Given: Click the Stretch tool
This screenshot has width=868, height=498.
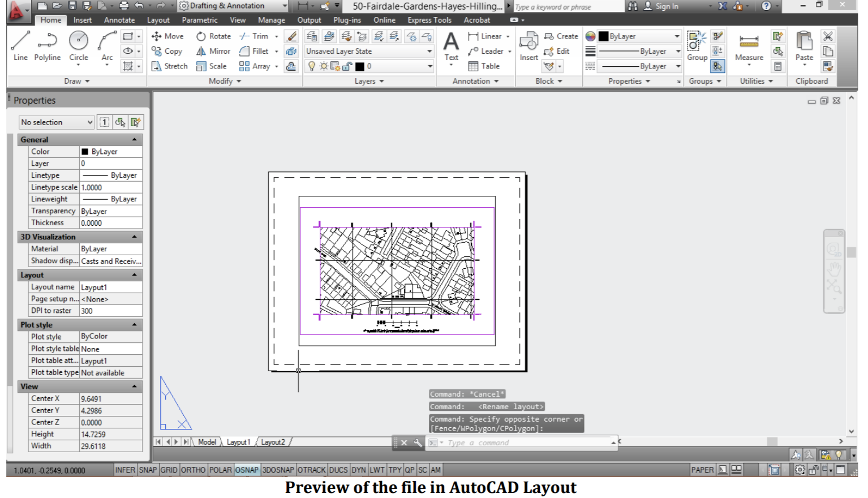Looking at the screenshot, I should (169, 66).
